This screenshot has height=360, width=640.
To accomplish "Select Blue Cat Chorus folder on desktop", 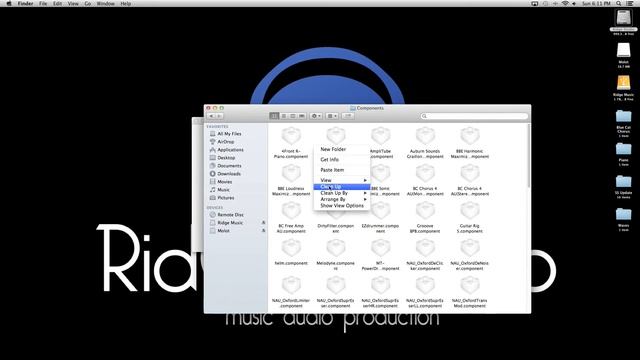I will tap(623, 123).
